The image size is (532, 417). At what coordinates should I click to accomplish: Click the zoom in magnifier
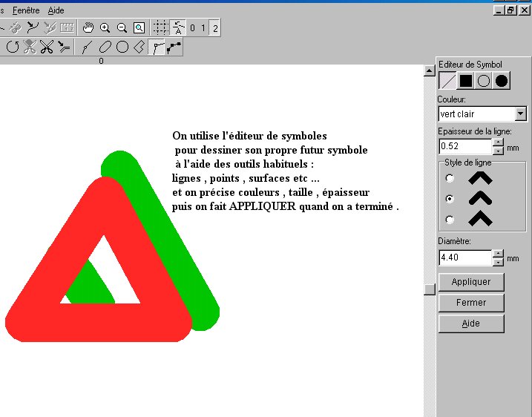(x=105, y=28)
